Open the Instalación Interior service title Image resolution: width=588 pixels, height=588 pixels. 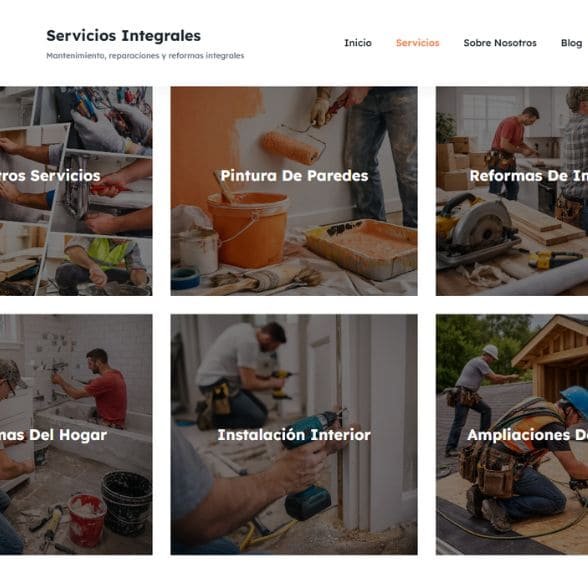(294, 435)
